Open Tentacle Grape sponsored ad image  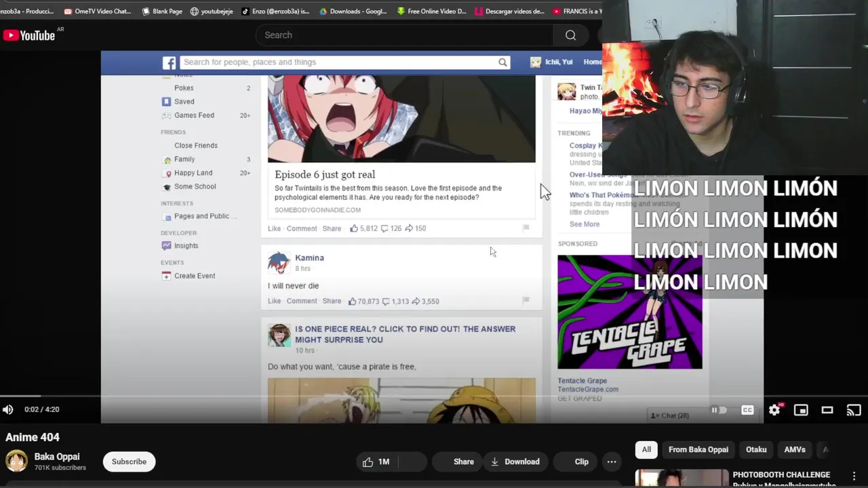630,312
